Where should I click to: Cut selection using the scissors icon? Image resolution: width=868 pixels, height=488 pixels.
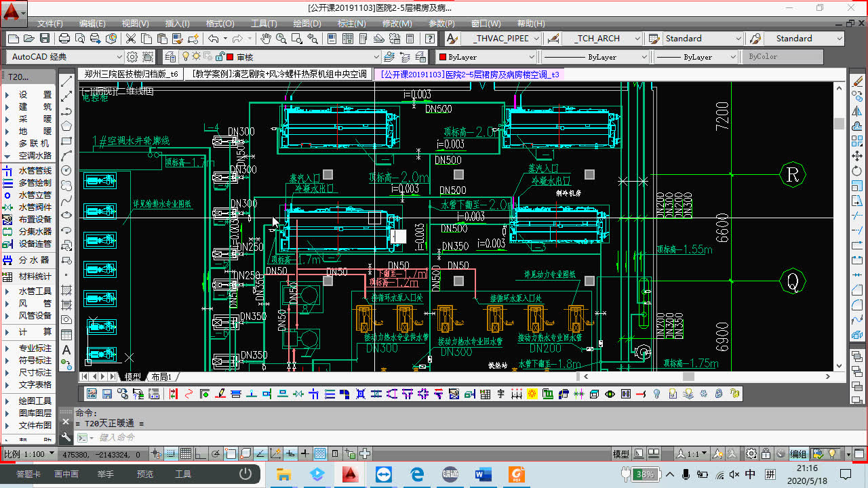click(130, 39)
